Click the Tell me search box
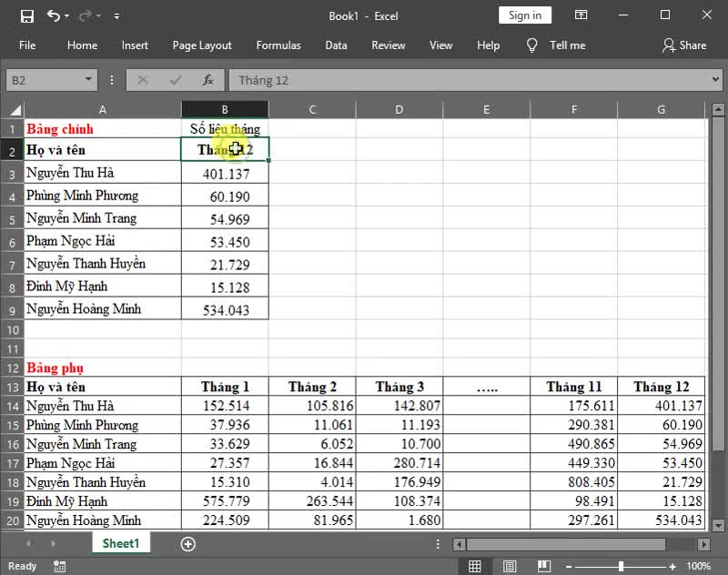 [567, 45]
